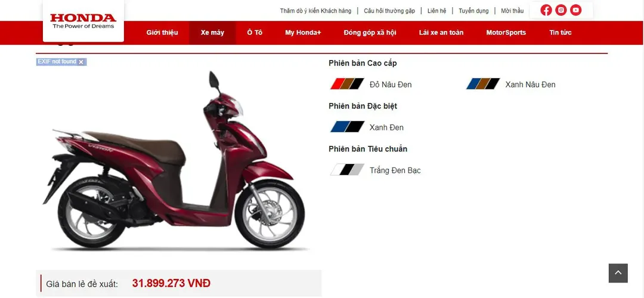Open the MotorSports menu
The width and height of the screenshot is (644, 298).
coord(506,33)
